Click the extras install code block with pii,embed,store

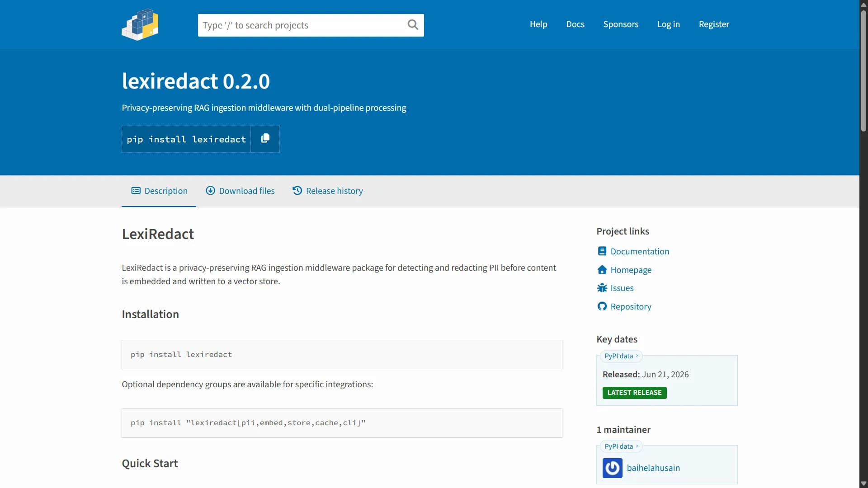pyautogui.click(x=342, y=423)
